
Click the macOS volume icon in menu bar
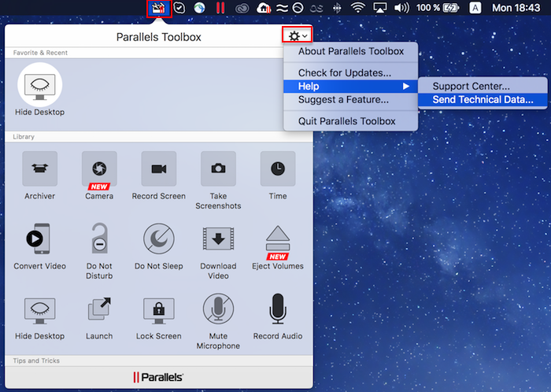coord(401,9)
